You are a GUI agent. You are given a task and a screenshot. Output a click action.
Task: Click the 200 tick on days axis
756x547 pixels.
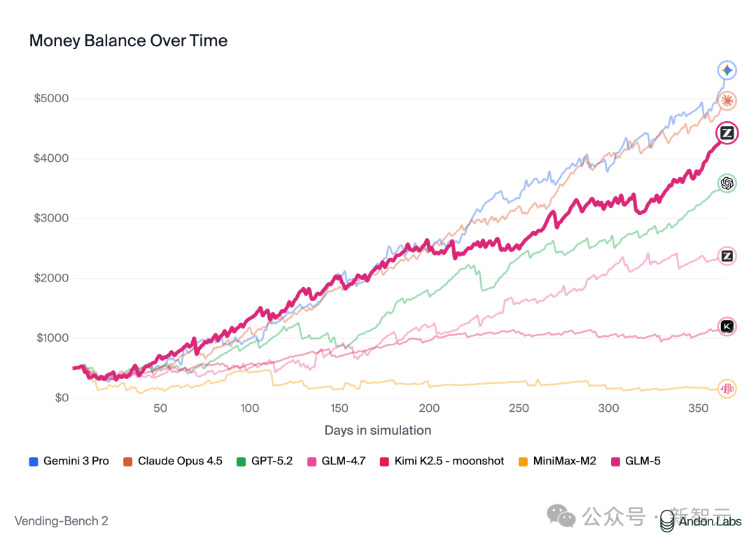(x=429, y=408)
